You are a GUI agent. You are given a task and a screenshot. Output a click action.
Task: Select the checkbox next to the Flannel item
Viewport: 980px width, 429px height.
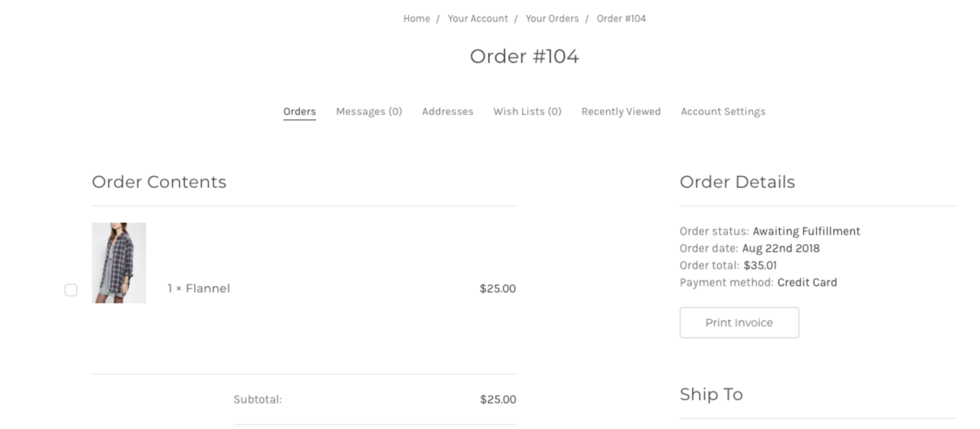[x=71, y=290]
